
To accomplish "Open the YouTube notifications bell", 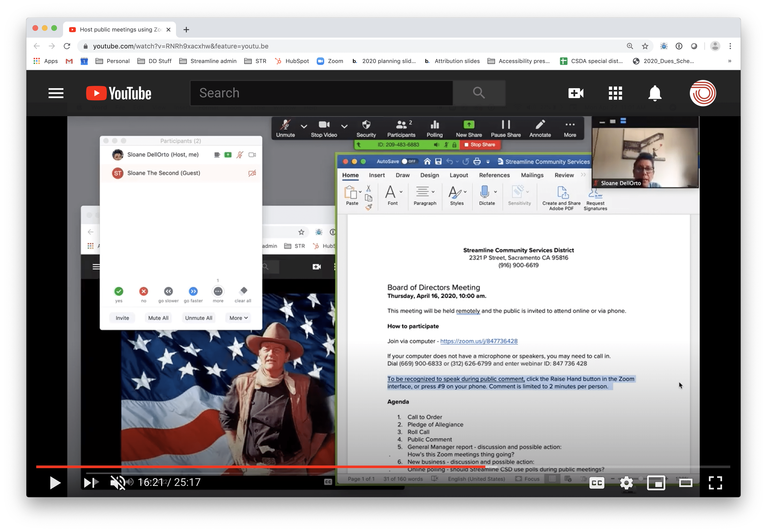I will tap(655, 93).
